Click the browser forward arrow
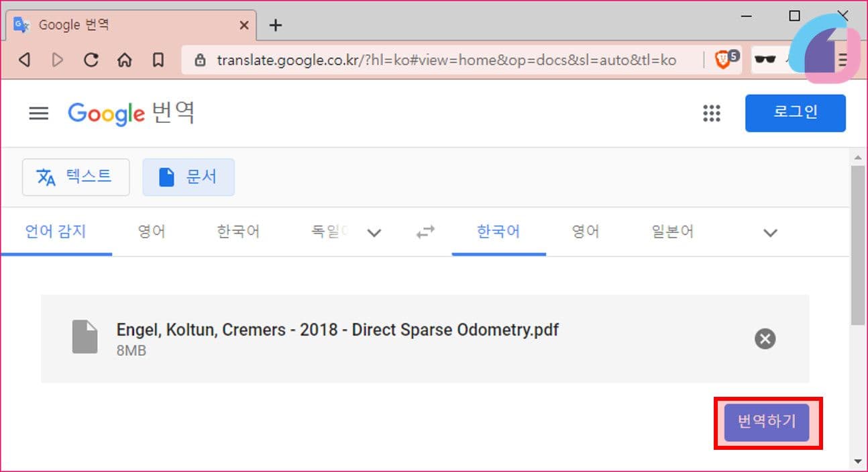This screenshot has width=868, height=472. pos(58,60)
